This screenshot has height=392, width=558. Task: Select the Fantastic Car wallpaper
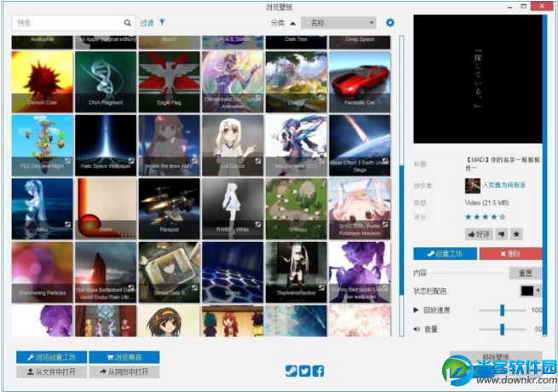[x=360, y=82]
